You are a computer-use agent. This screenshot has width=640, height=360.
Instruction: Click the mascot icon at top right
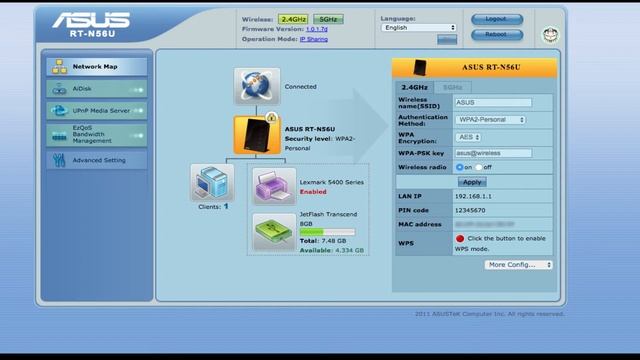click(551, 34)
